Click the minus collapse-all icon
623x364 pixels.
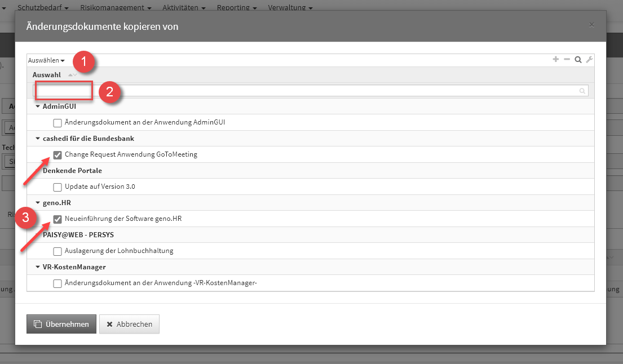click(567, 59)
